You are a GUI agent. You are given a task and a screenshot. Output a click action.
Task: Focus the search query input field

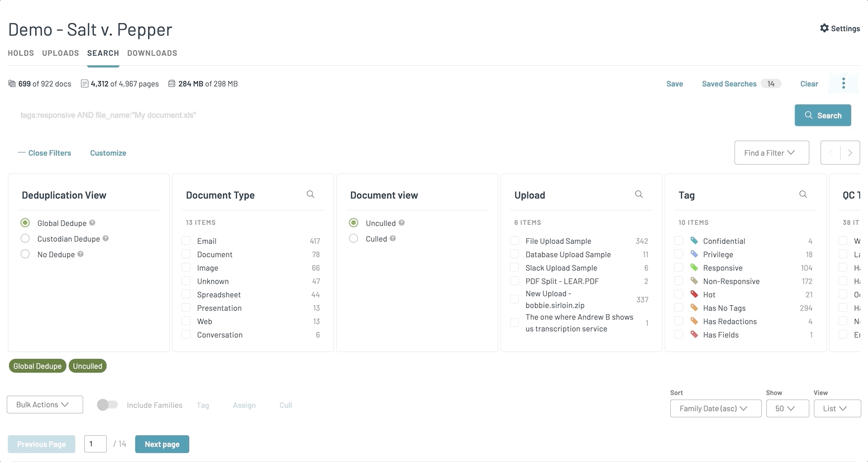[401, 115]
